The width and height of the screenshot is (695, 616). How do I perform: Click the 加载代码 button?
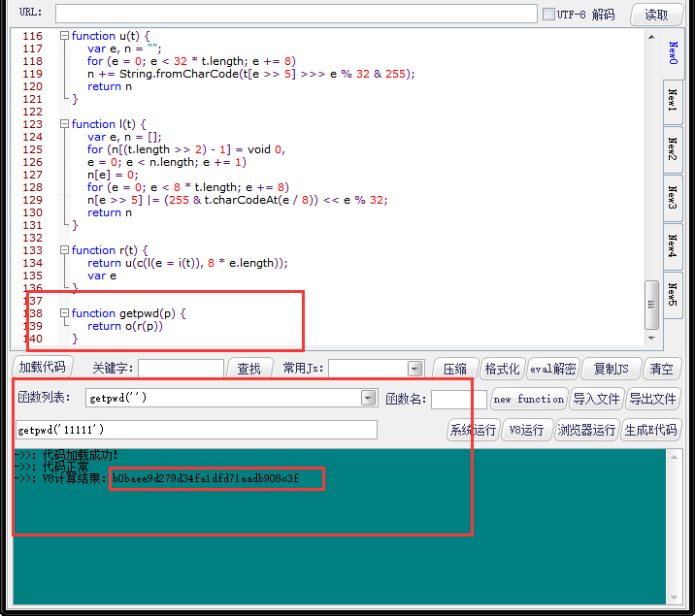43,367
